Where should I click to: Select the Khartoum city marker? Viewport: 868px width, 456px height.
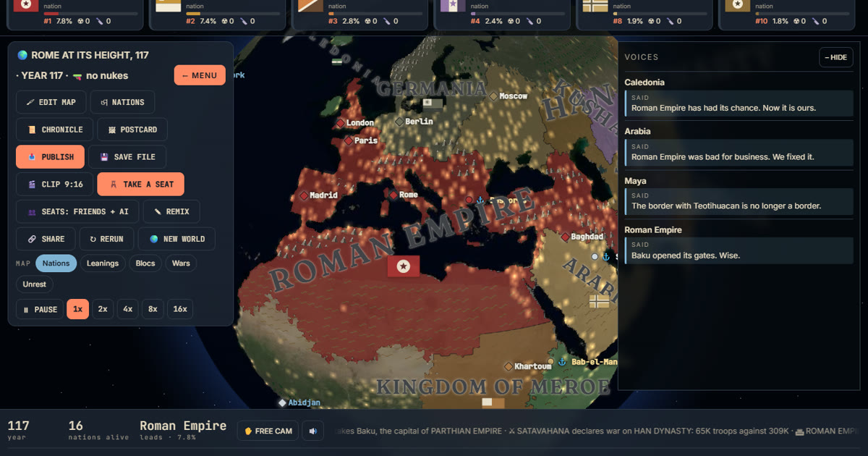coord(509,366)
